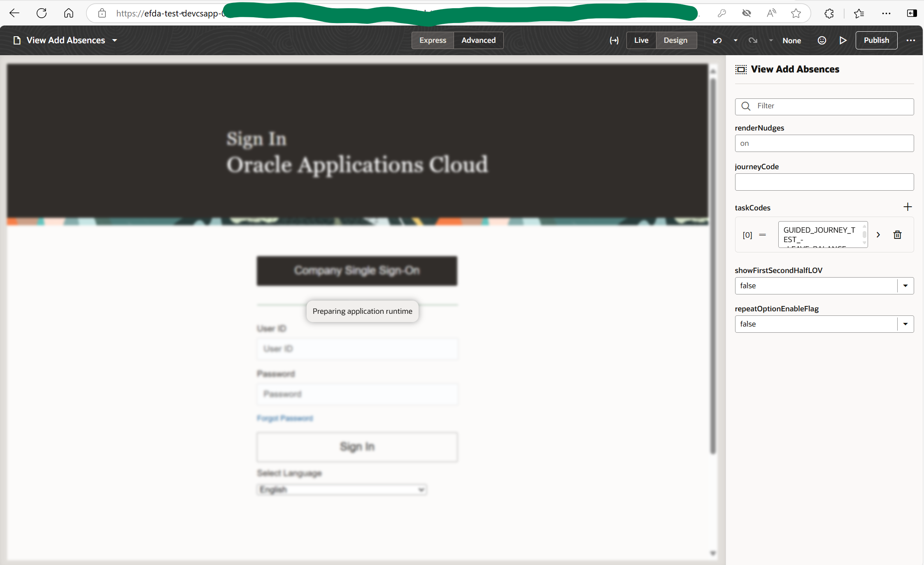The width and height of the screenshot is (924, 565).
Task: Select the Express tab
Action: 432,40
